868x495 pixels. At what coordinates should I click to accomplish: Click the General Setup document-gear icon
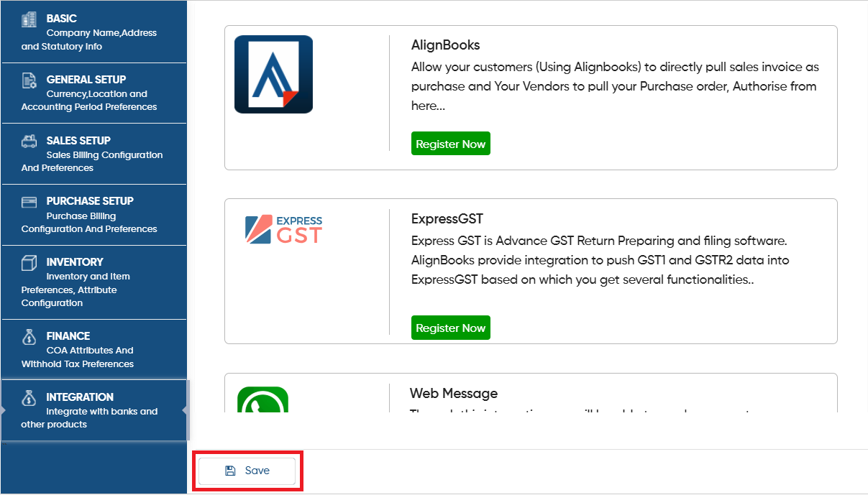(x=29, y=80)
